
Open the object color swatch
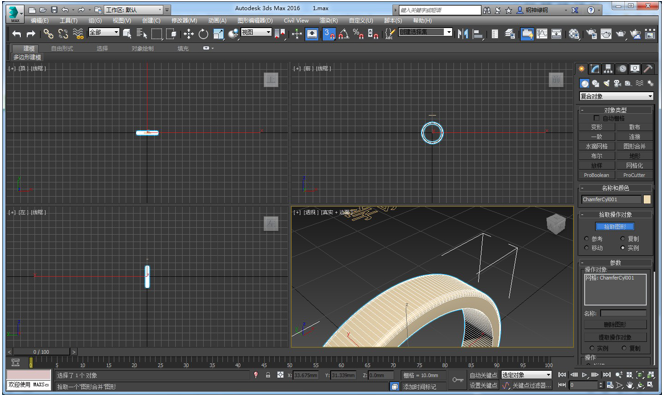pos(647,199)
